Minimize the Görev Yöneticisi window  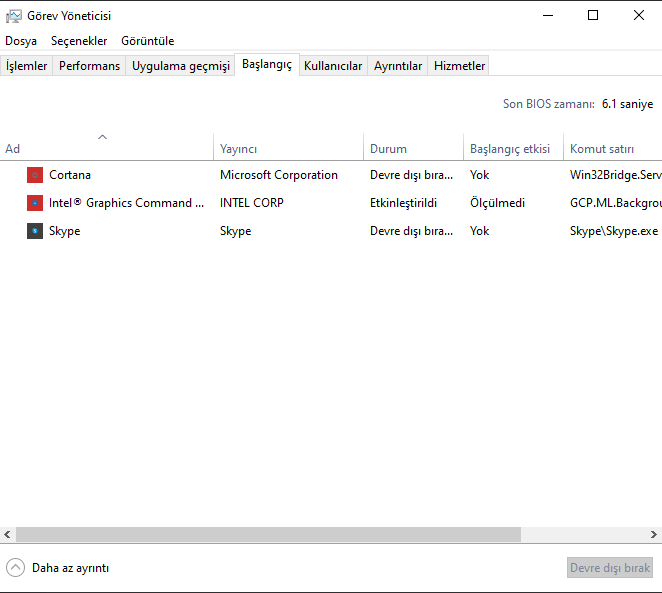(x=548, y=16)
